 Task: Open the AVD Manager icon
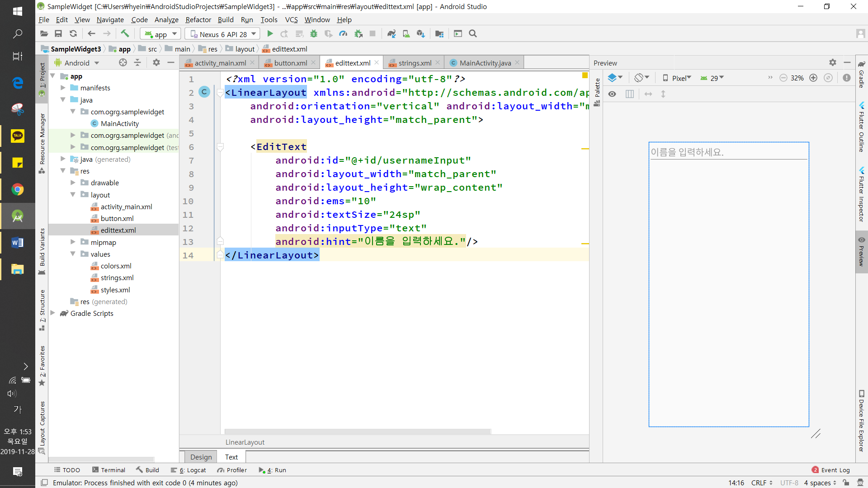(x=406, y=34)
